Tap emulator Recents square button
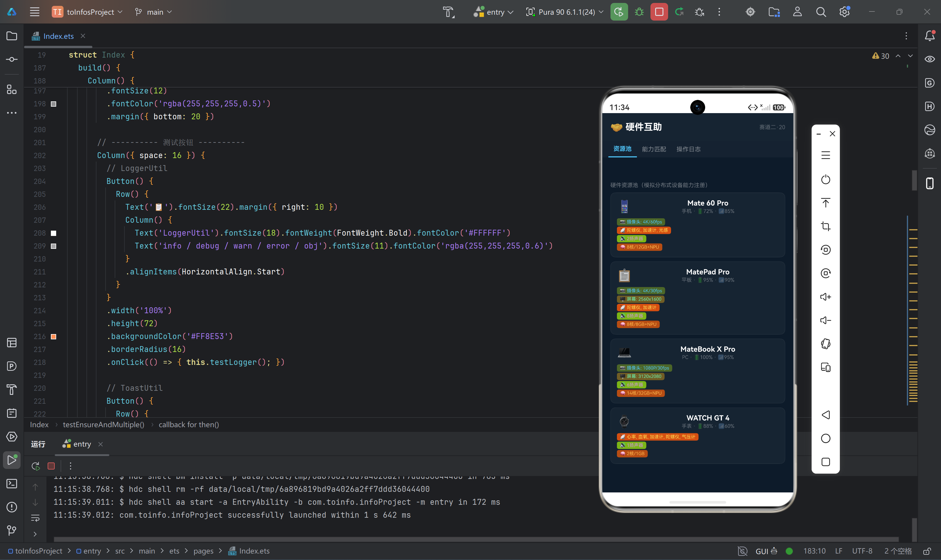941x560 pixels. point(825,462)
